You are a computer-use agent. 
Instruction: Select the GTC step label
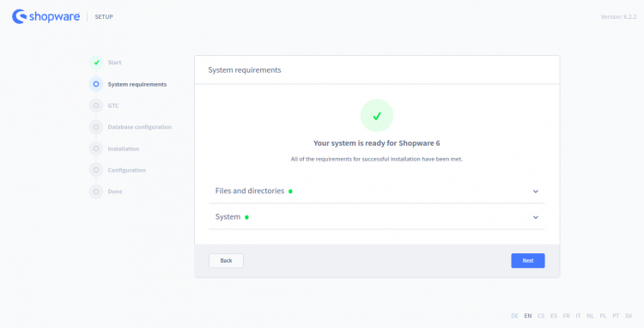tap(113, 106)
